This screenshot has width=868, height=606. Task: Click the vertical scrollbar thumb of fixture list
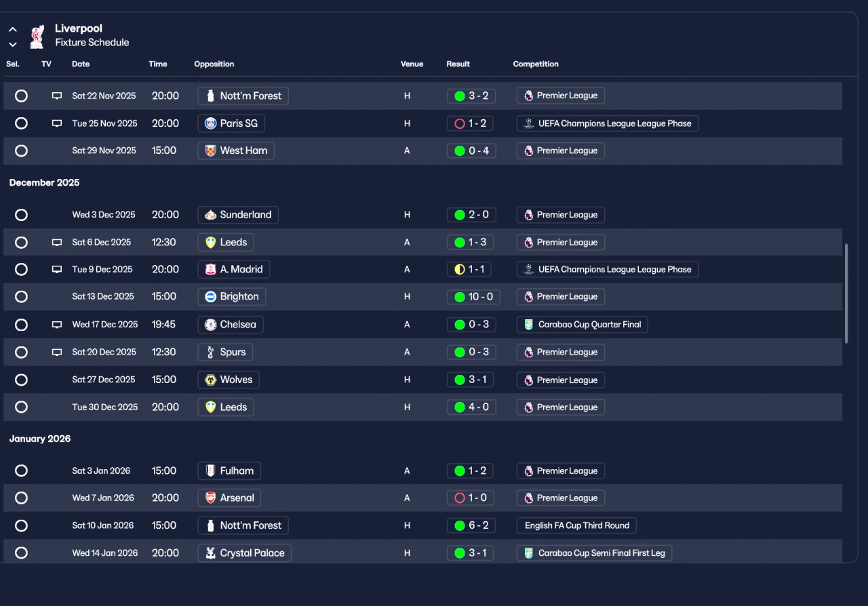(x=846, y=294)
